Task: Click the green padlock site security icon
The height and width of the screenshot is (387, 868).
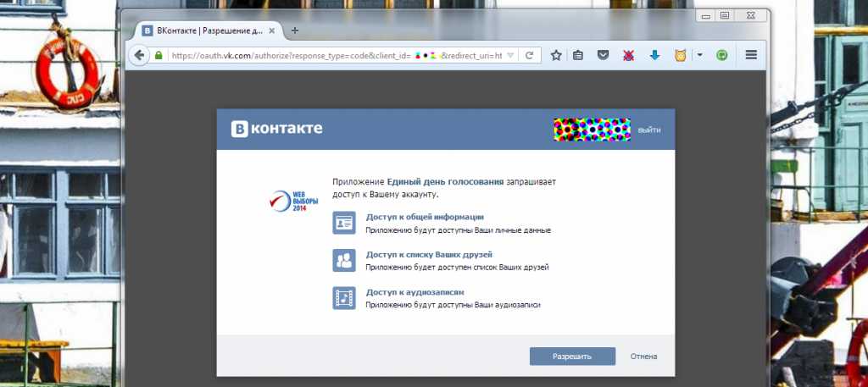Action: point(159,55)
